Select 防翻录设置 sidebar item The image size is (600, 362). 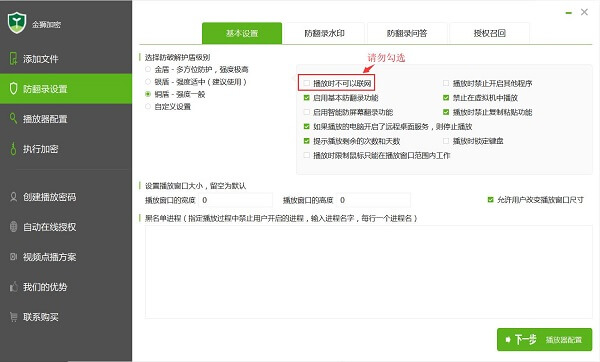66,89
